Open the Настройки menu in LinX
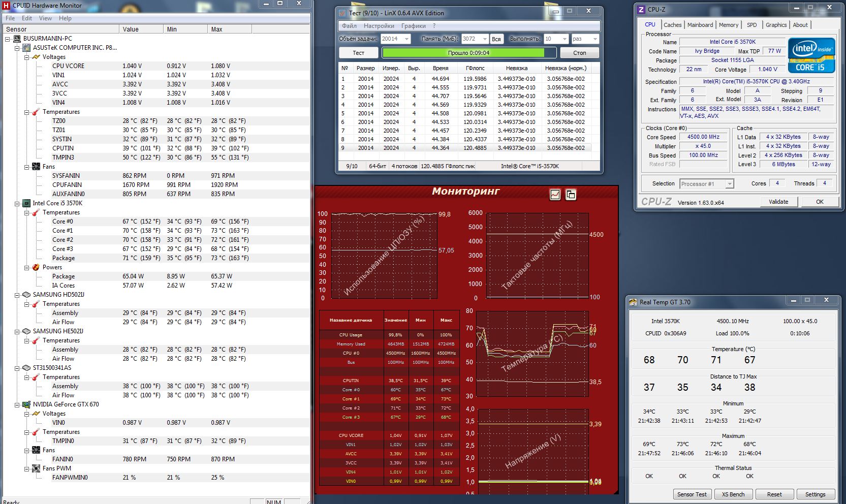This screenshot has width=846, height=504. point(379,26)
